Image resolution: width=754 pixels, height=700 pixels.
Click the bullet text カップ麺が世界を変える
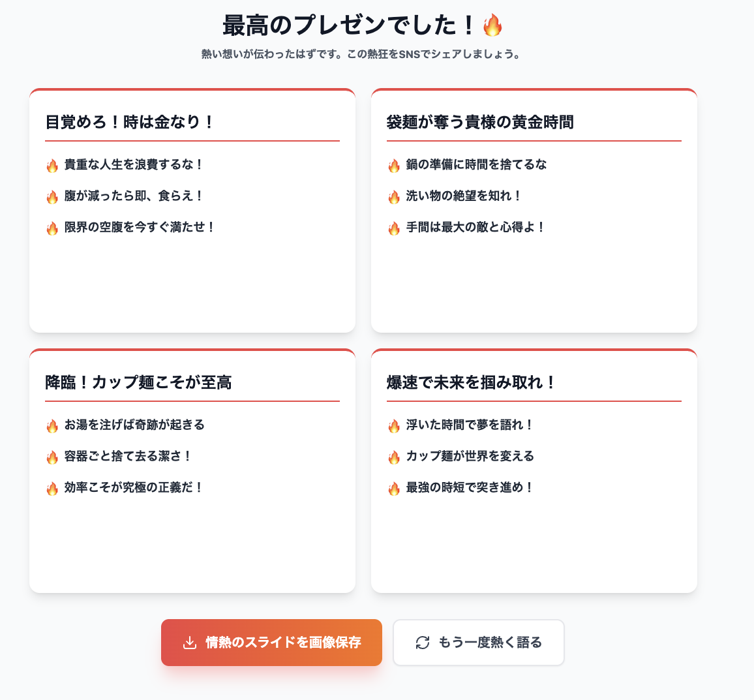(470, 456)
